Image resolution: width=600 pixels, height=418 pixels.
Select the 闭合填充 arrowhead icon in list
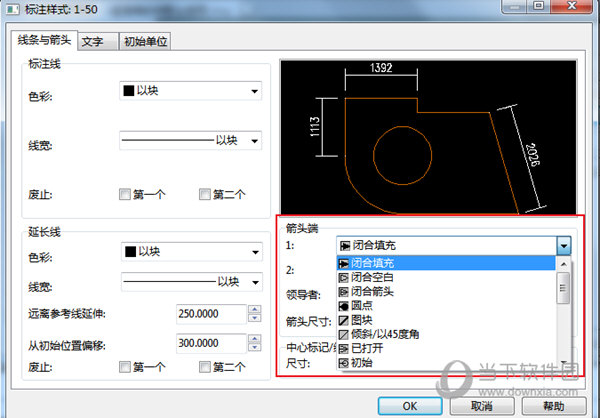344,263
